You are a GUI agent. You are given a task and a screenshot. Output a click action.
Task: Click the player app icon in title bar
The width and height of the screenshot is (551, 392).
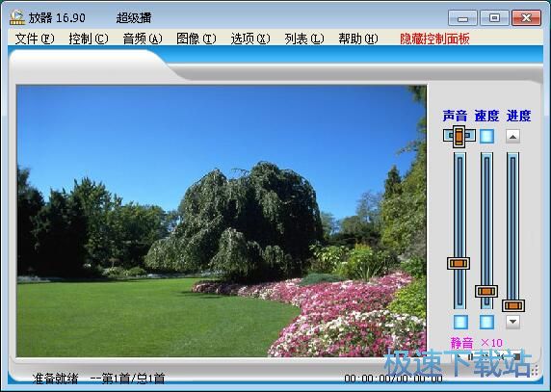click(x=17, y=17)
